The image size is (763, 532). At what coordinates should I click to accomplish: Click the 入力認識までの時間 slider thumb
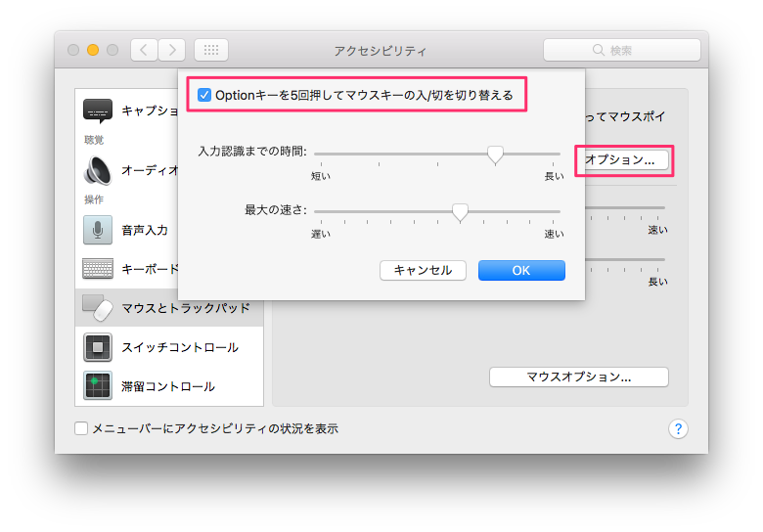click(495, 155)
